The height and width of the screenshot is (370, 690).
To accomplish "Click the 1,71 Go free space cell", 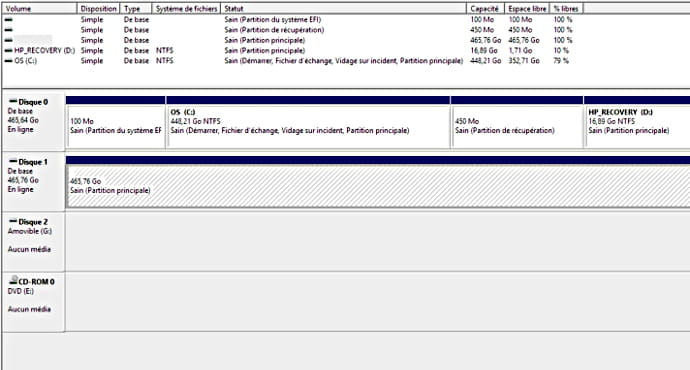I will click(520, 51).
